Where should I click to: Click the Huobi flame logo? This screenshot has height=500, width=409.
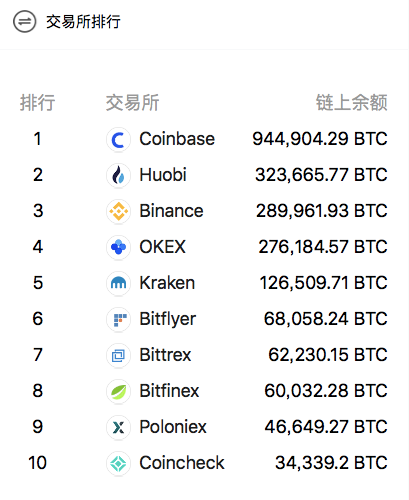pyautogui.click(x=118, y=175)
